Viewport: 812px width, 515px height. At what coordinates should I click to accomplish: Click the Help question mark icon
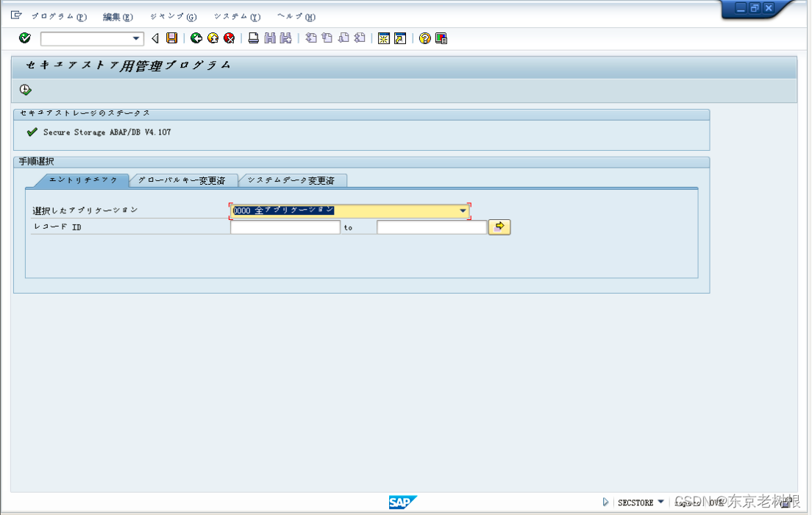click(424, 38)
